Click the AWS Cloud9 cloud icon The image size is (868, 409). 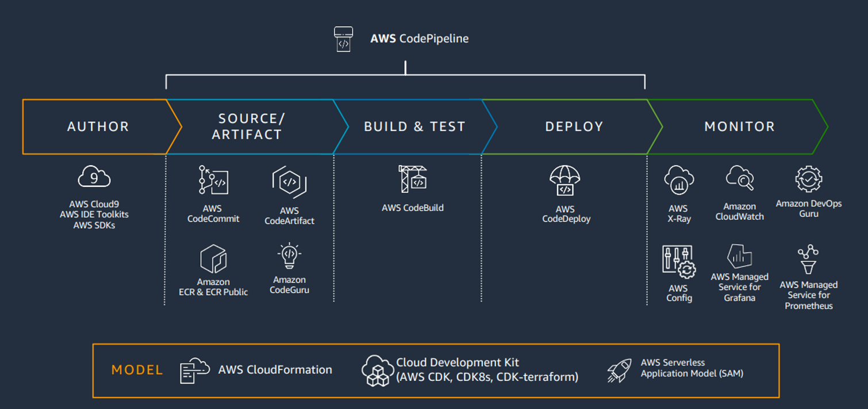pyautogui.click(x=94, y=177)
